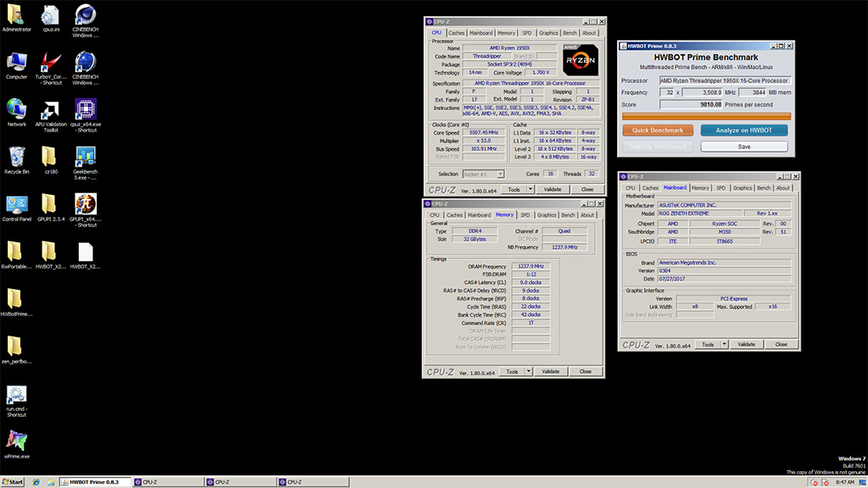Screen dimensions: 868x488
Task: Open Windows Explorer from the quick launch
Action: pyautogui.click(x=50, y=482)
